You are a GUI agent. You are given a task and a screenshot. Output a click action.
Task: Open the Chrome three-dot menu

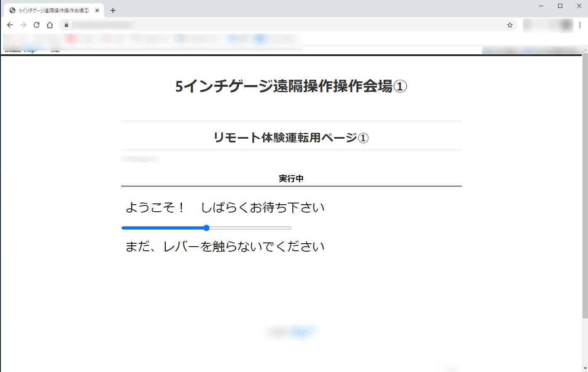(x=580, y=25)
